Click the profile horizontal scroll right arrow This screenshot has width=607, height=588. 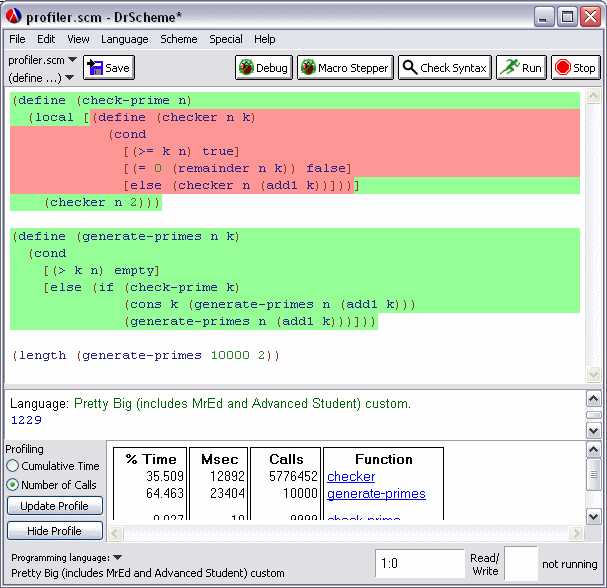[x=576, y=533]
